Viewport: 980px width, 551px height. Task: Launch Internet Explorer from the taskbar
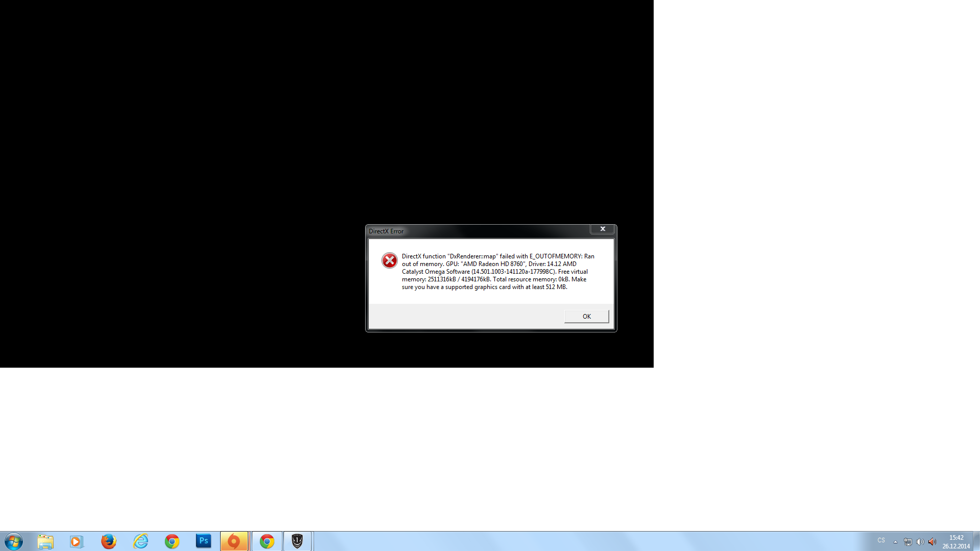[x=140, y=541]
